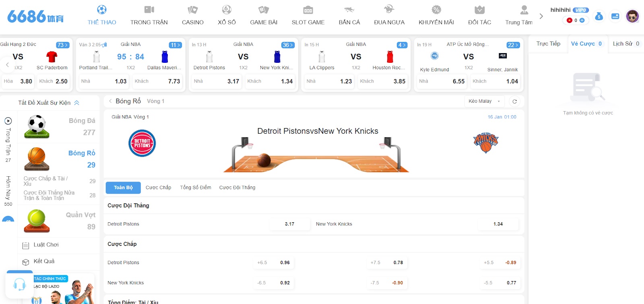Viewport: 644px width, 304px height.
Task: Select the Hôm Nay sidebar tab
Action: pyautogui.click(x=8, y=191)
